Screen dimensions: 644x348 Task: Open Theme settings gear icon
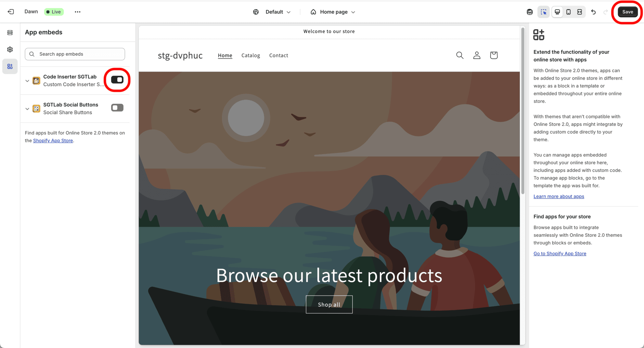pos(10,49)
